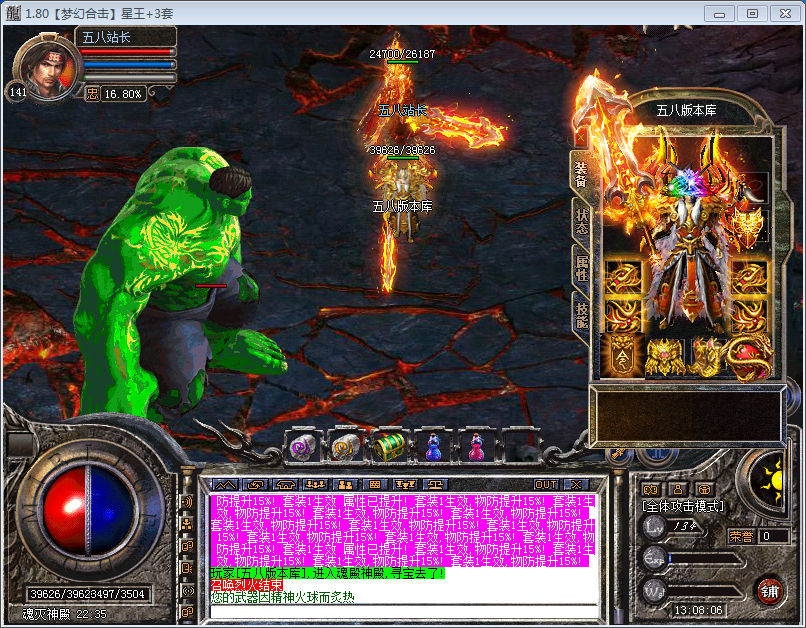This screenshot has width=806, height=628.
Task: Toggle the hierarchy guild channel icon left of chat
Action: tap(187, 524)
